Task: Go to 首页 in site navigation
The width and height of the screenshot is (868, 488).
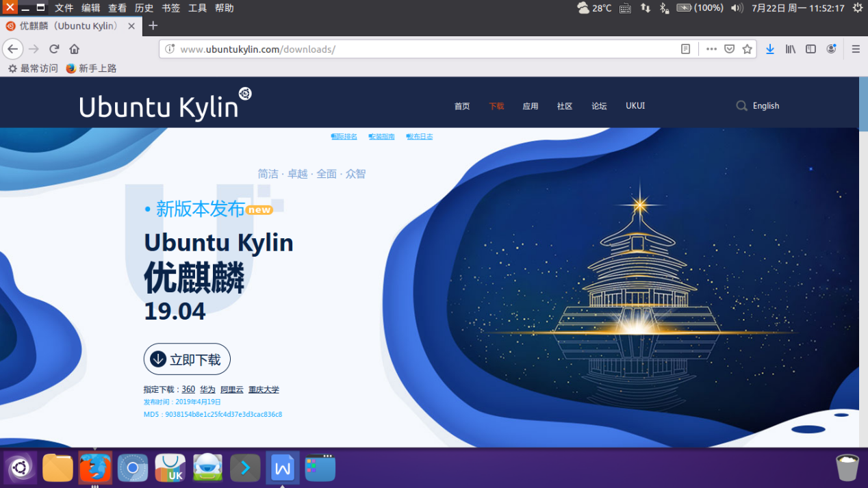Action: (x=462, y=106)
